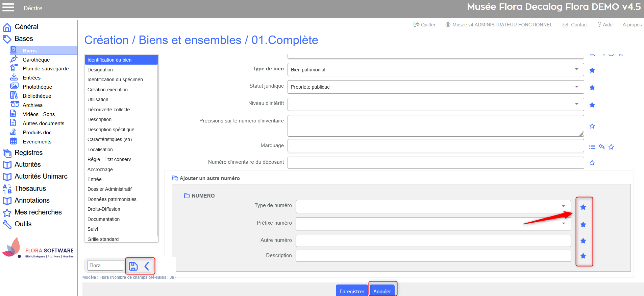This screenshot has width=644, height=296.
Task: Click the Ajouter un autre numéro folder icon
Action: coord(175,178)
